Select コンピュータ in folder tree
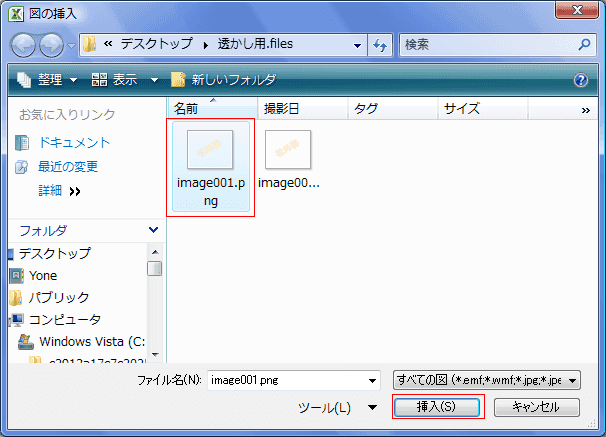Screen dimensions: 606x437 65,320
